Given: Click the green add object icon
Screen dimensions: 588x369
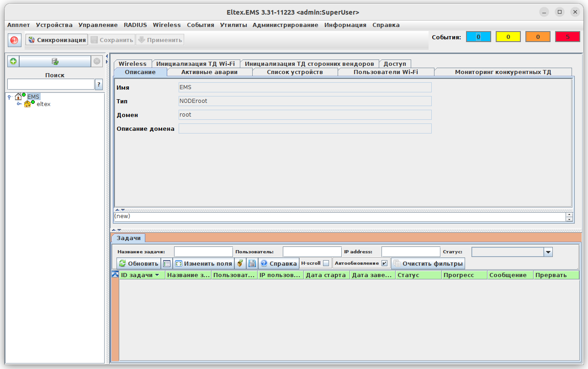Looking at the screenshot, I should pyautogui.click(x=13, y=61).
